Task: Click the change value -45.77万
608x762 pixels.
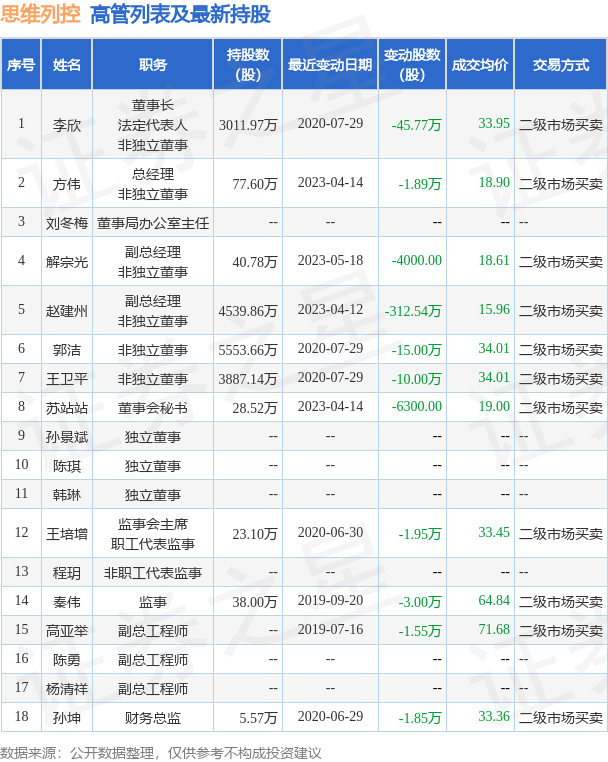Action: point(417,125)
